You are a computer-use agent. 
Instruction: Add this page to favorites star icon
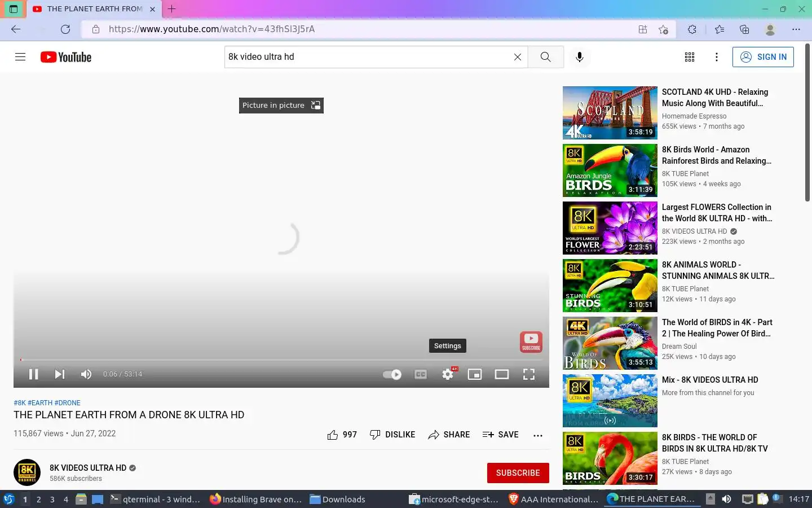point(663,29)
